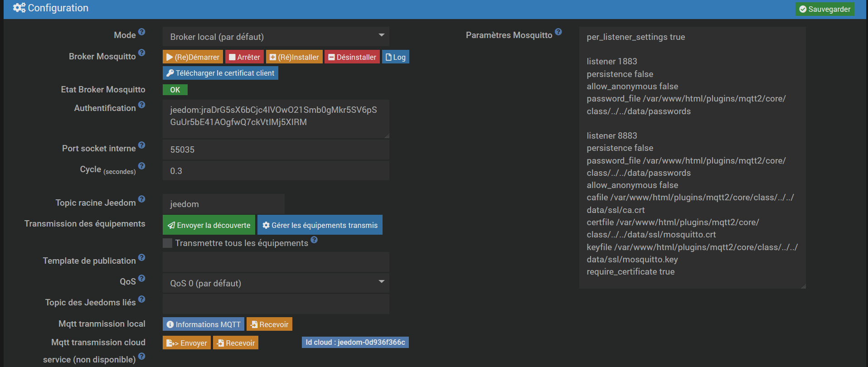Save configuration with Sauvegarder

pyautogui.click(x=824, y=9)
